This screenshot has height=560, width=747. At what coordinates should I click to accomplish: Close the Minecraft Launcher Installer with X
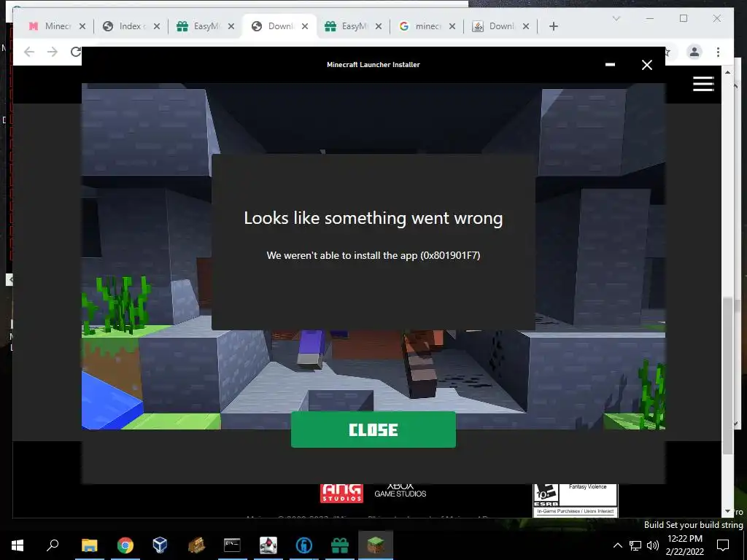pyautogui.click(x=646, y=65)
